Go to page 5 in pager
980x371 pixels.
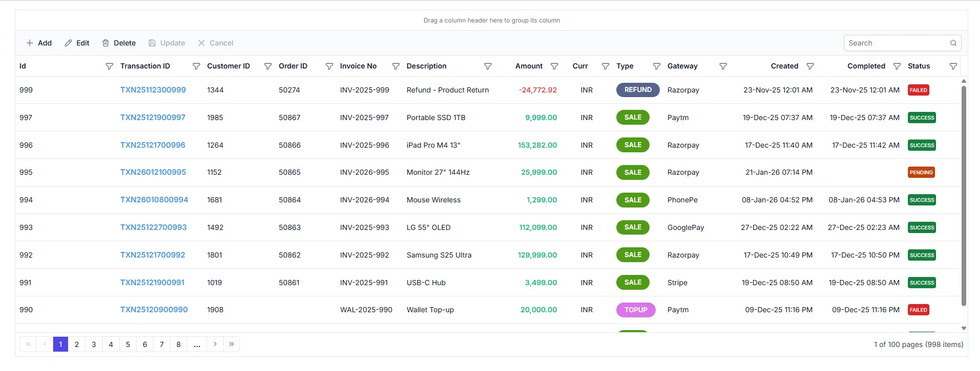128,344
